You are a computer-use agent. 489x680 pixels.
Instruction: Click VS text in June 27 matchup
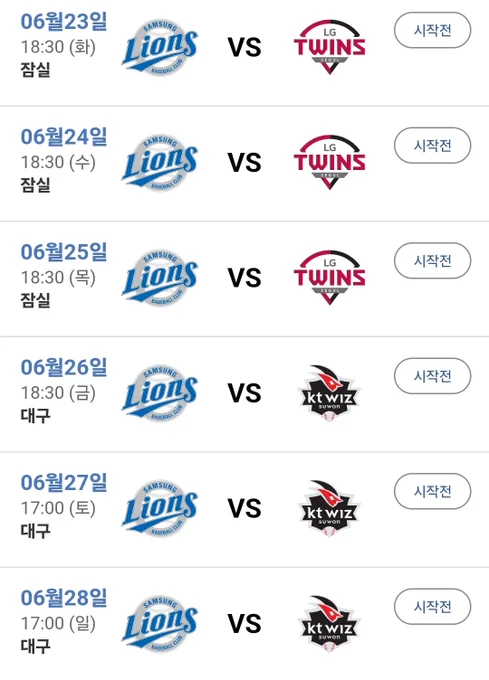pos(244,509)
